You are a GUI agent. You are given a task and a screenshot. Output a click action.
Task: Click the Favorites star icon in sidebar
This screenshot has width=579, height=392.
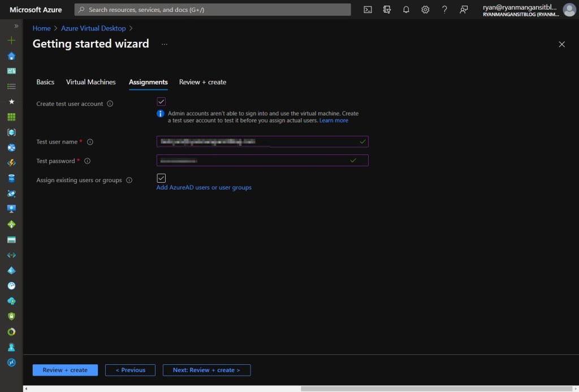click(x=11, y=102)
